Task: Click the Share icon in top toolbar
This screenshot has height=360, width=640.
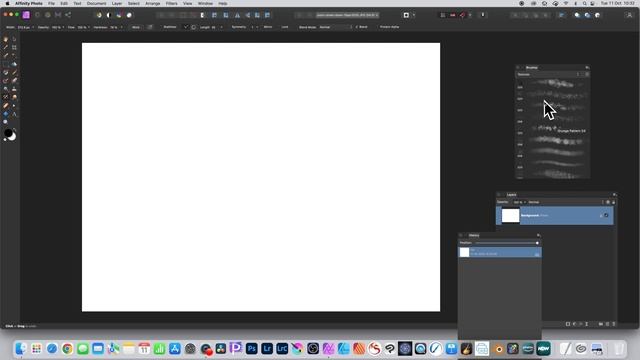Action: tap(68, 15)
